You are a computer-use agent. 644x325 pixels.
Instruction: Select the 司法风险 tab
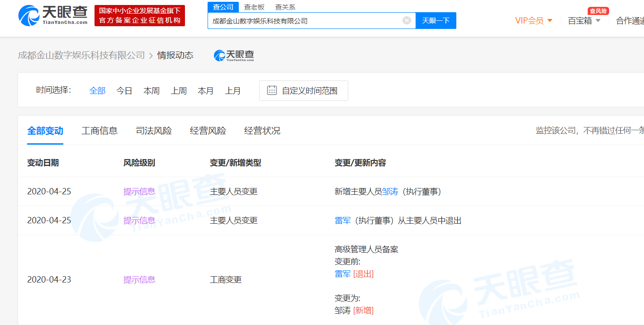point(154,131)
